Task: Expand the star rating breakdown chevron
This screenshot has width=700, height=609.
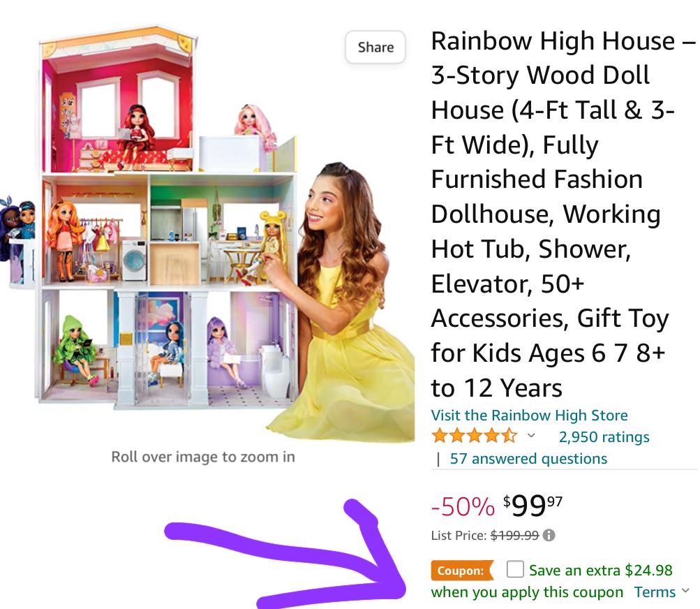Action: point(531,435)
